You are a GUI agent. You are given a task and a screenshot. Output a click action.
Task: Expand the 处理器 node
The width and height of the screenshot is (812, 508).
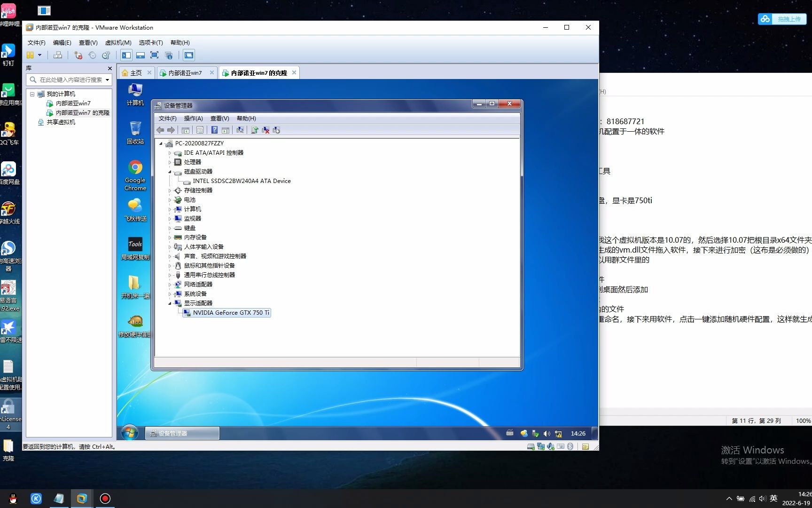(170, 162)
